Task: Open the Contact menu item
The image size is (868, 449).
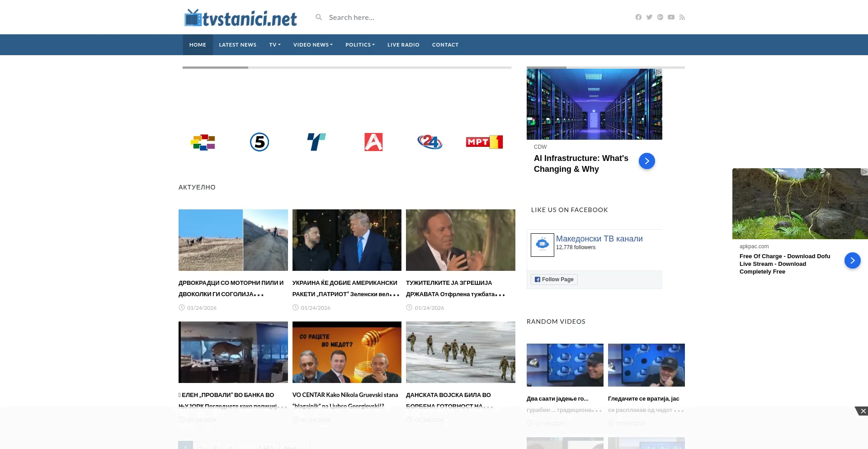Action: (445, 45)
